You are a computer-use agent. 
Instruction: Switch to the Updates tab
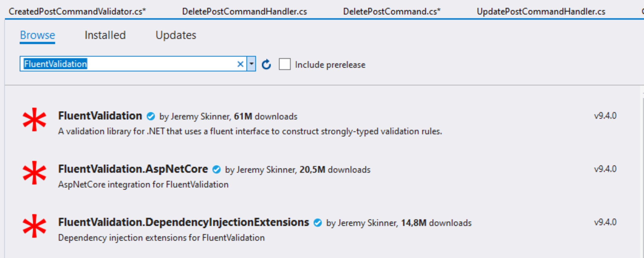point(176,35)
